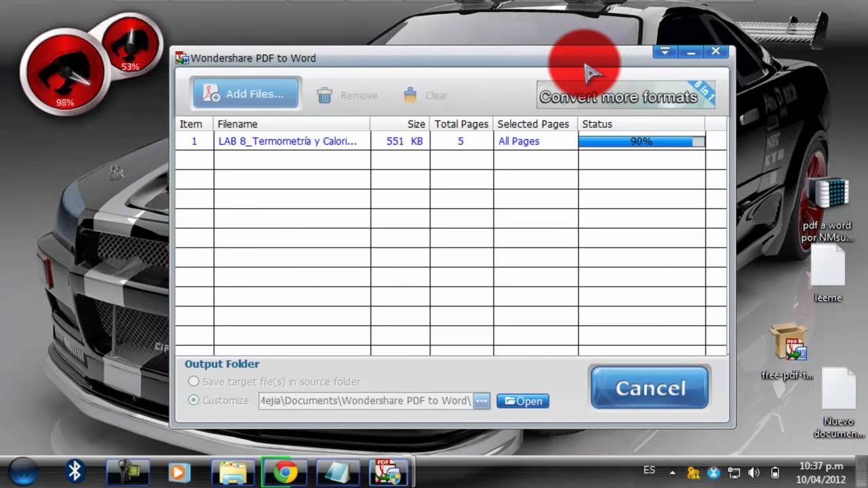868x488 pixels.
Task: Click the Wondershare app icon in title bar
Action: pyautogui.click(x=182, y=58)
